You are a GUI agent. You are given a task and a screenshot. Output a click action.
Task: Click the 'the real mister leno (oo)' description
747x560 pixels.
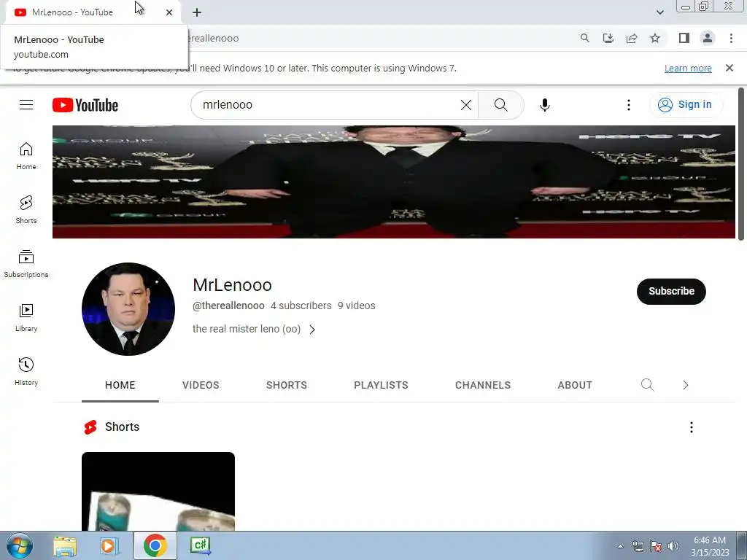[247, 329]
